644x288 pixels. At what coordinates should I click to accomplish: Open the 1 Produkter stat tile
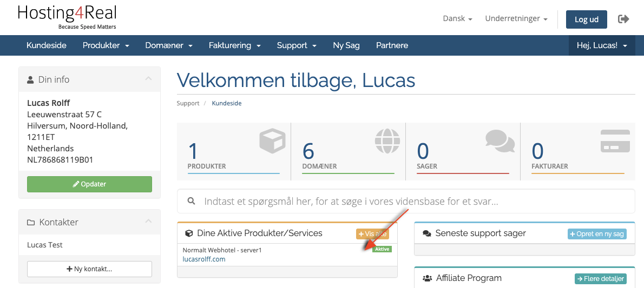234,151
